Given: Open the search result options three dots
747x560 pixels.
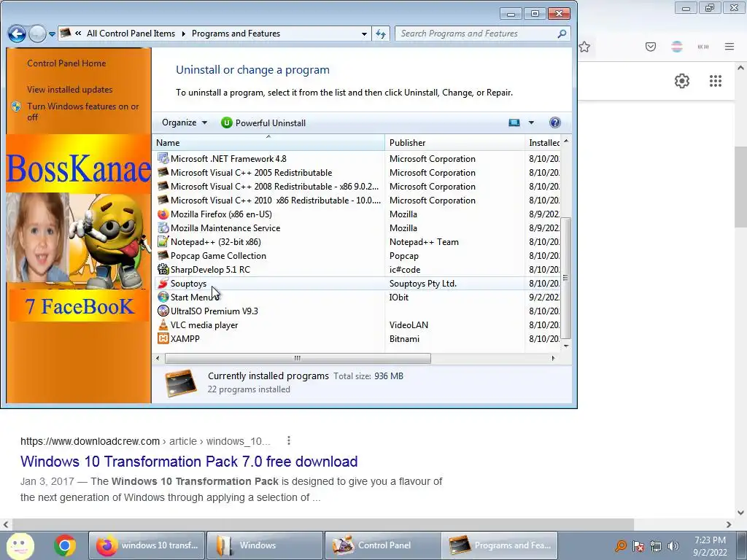Looking at the screenshot, I should click(x=289, y=441).
